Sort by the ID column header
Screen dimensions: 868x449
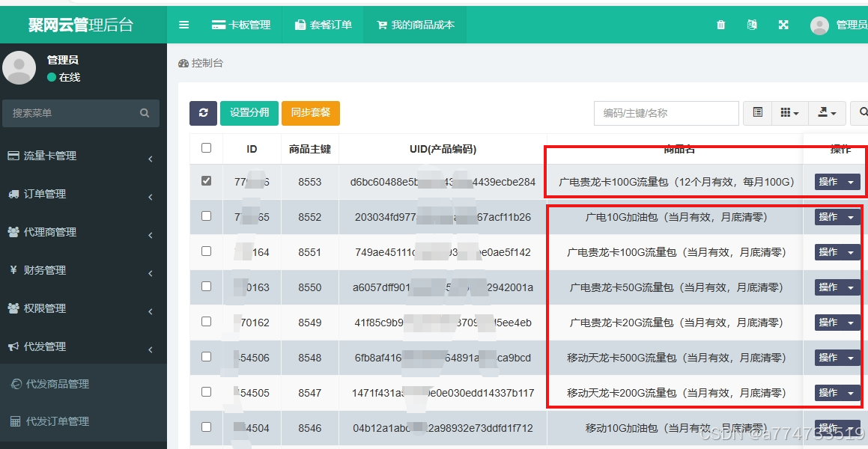pos(252,150)
